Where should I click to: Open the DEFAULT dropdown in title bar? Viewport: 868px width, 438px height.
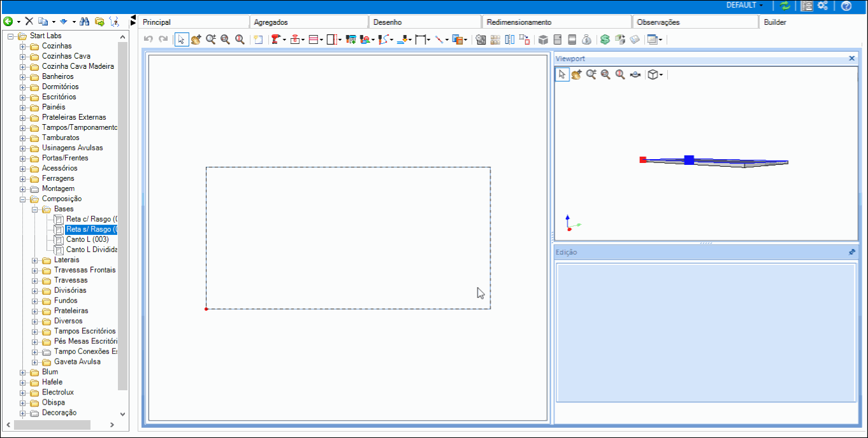point(745,5)
